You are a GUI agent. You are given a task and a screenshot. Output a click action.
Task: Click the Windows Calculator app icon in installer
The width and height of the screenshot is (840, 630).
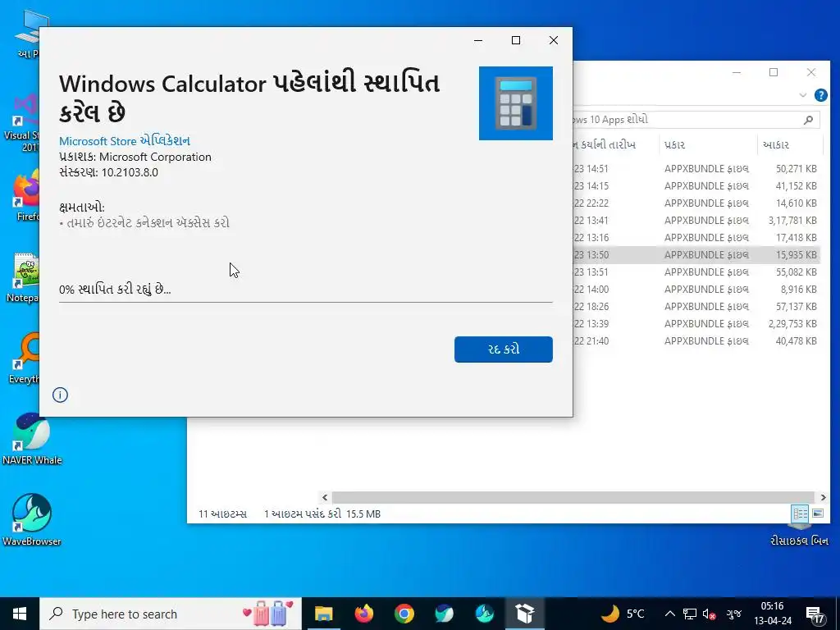[515, 103]
